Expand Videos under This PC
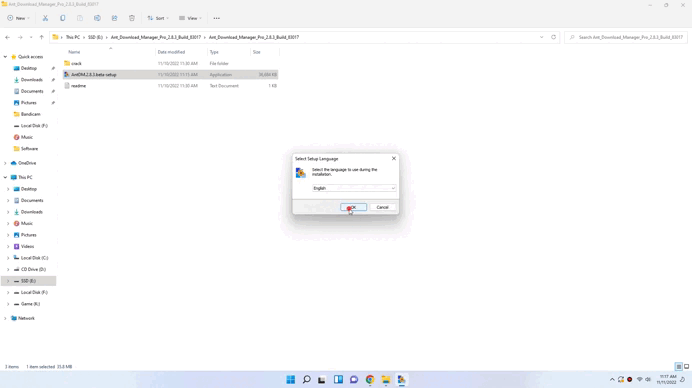 click(x=8, y=246)
